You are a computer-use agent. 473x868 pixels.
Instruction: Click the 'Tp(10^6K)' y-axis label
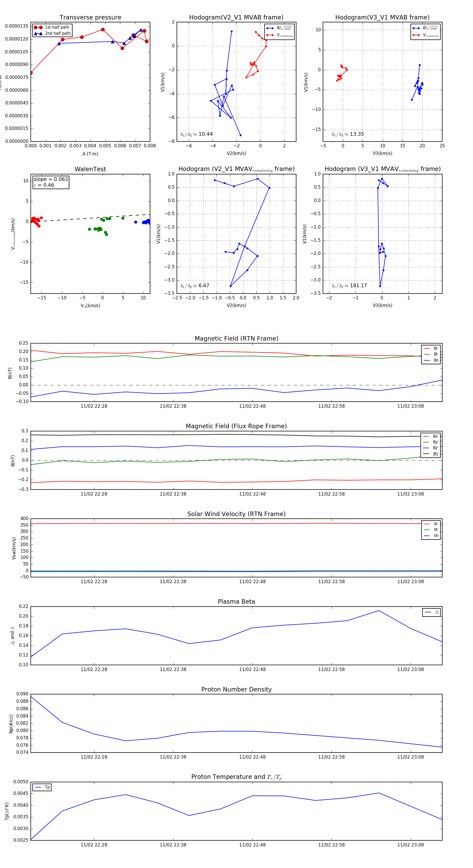pyautogui.click(x=7, y=811)
